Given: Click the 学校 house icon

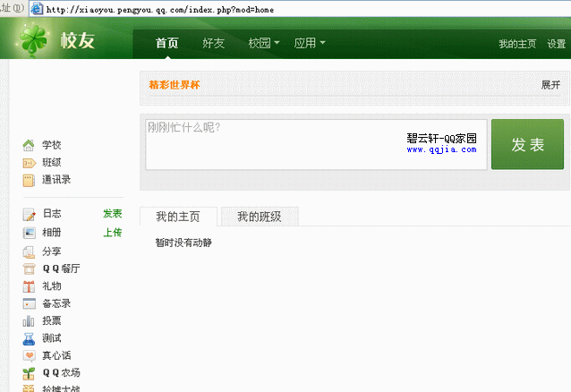Looking at the screenshot, I should pos(29,145).
